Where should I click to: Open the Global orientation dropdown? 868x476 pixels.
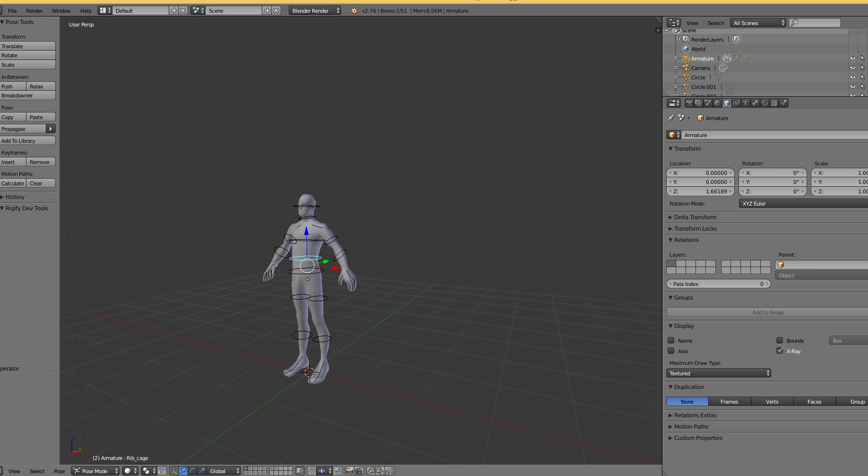pos(224,471)
